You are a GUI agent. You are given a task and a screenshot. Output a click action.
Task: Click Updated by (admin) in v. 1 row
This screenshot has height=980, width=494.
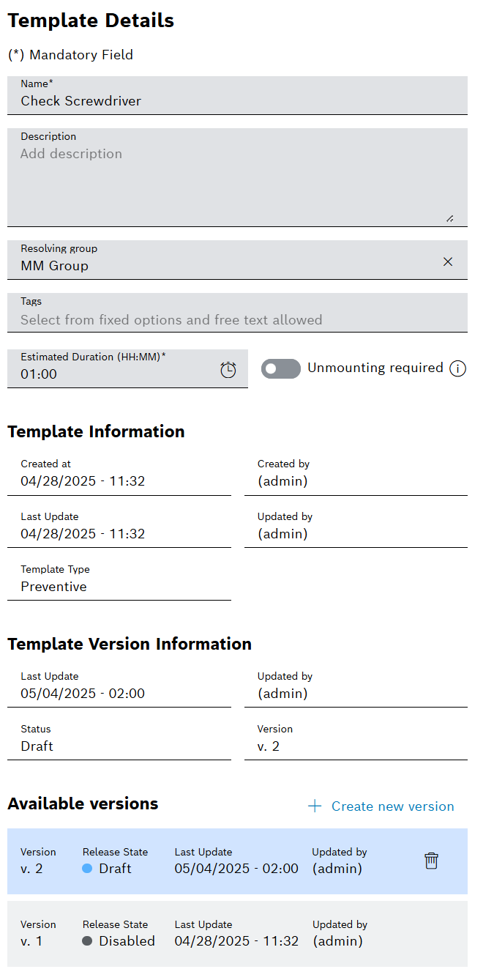tap(338, 941)
